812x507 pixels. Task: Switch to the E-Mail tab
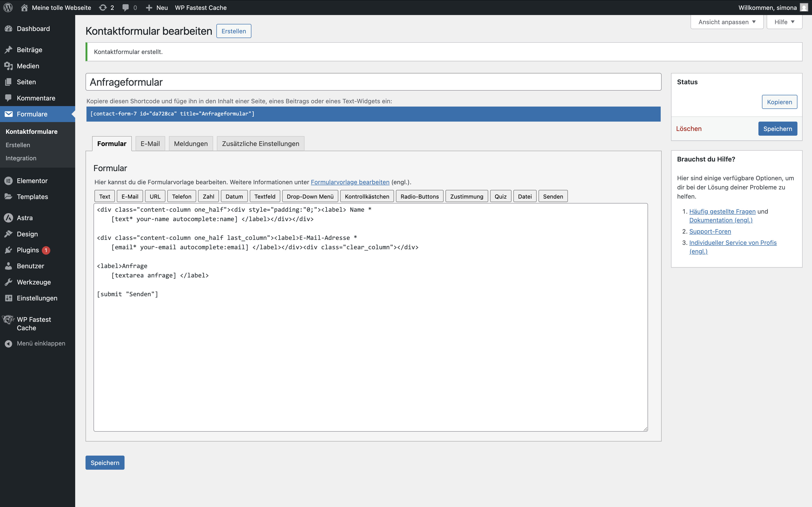pos(150,144)
